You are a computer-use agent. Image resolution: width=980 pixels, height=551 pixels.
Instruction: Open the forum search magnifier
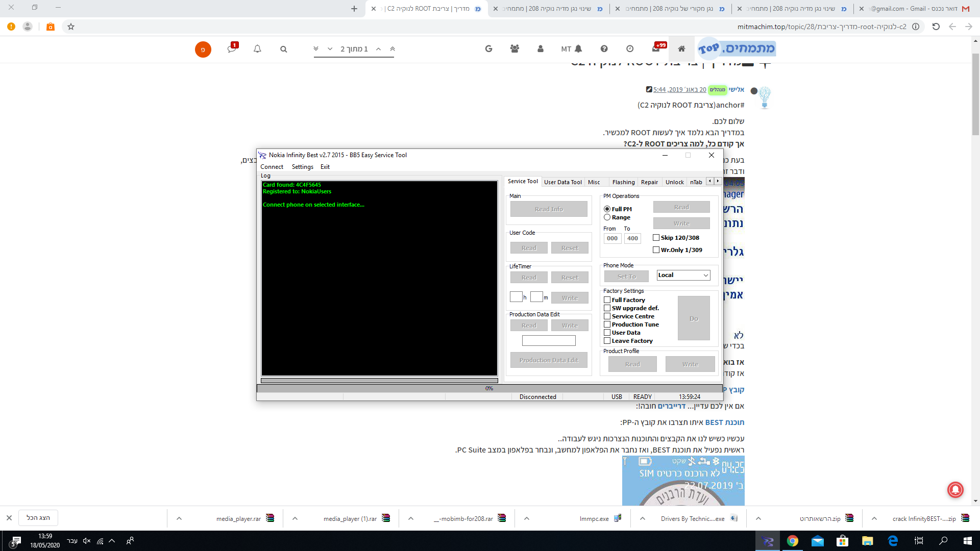point(284,49)
